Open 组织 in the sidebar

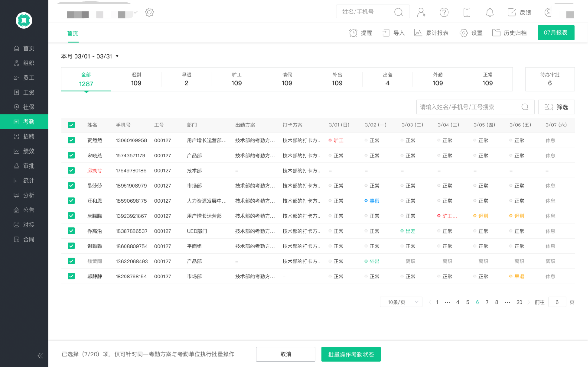click(x=24, y=63)
